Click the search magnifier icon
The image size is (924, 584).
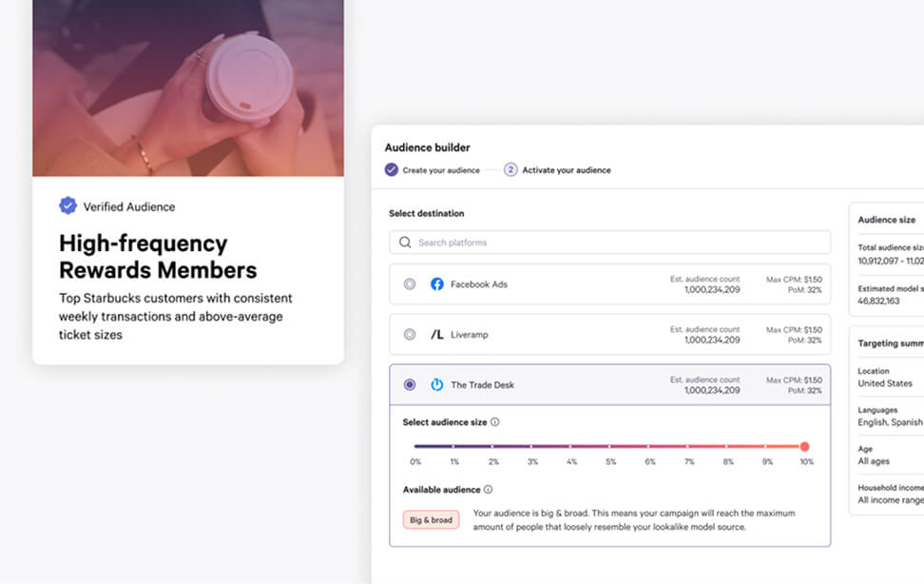404,243
